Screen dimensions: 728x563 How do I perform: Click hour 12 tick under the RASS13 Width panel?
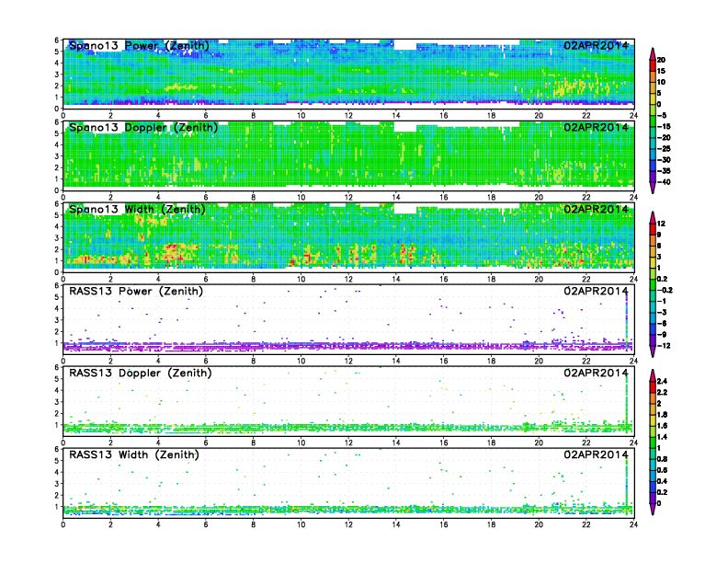[348, 524]
